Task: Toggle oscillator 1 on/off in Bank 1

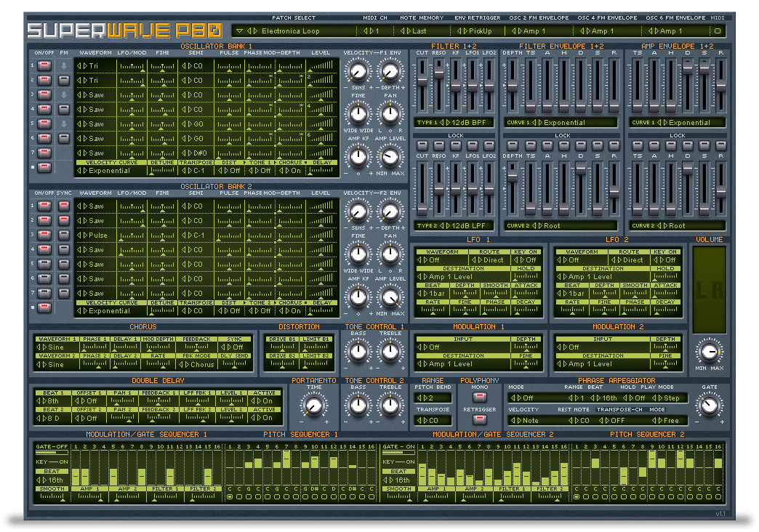Action: 44,65
